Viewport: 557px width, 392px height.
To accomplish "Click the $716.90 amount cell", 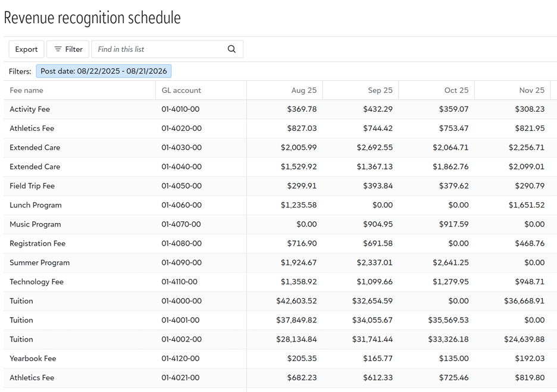I will 302,243.
